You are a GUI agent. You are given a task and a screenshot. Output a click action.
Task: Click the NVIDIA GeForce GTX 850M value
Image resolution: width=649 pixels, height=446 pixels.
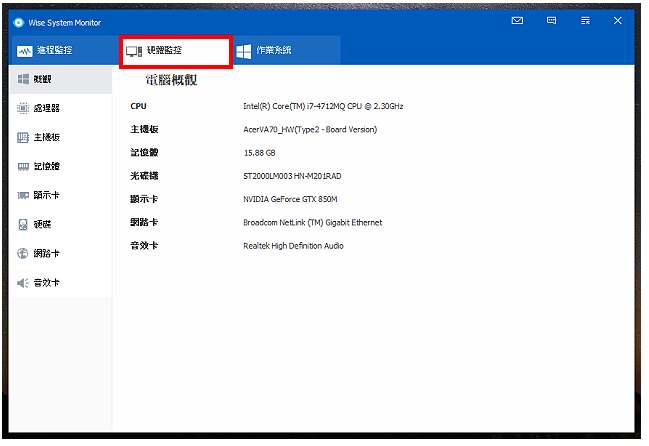click(x=290, y=199)
